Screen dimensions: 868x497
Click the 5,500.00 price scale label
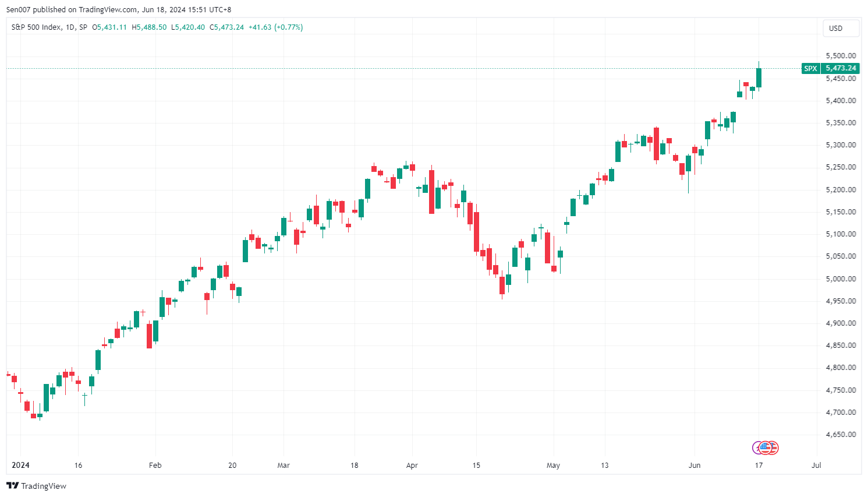841,56
